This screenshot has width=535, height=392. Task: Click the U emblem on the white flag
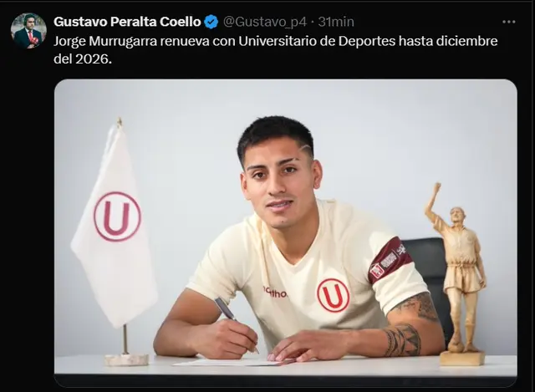(x=117, y=216)
